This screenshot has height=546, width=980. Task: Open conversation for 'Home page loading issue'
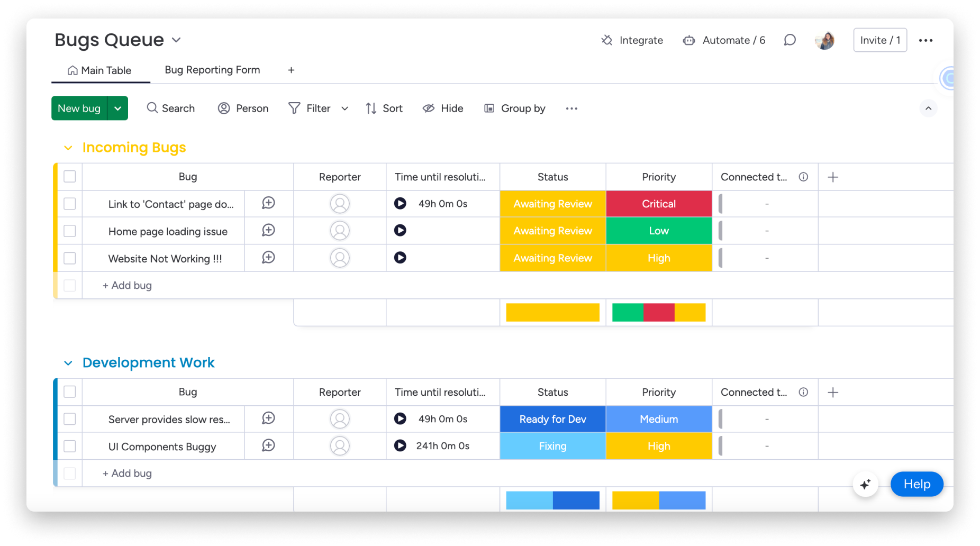(x=268, y=230)
